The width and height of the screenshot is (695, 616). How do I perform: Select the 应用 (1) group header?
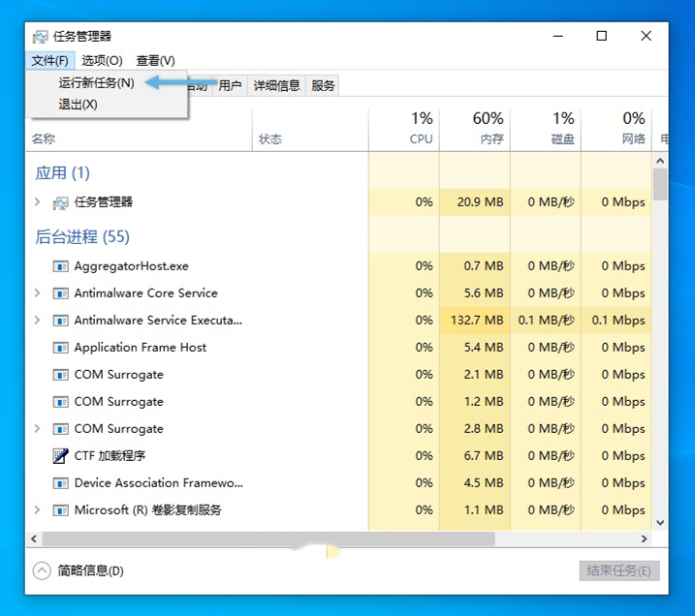coord(62,172)
